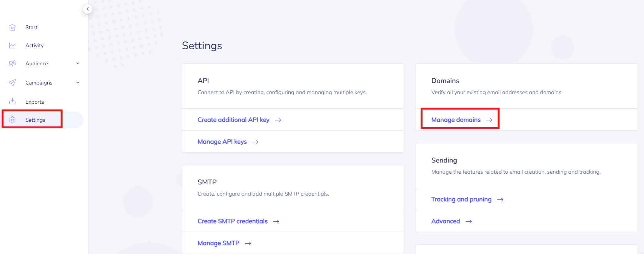Open the Advanced sending settings link
The width and height of the screenshot is (644, 254).
pos(446,221)
